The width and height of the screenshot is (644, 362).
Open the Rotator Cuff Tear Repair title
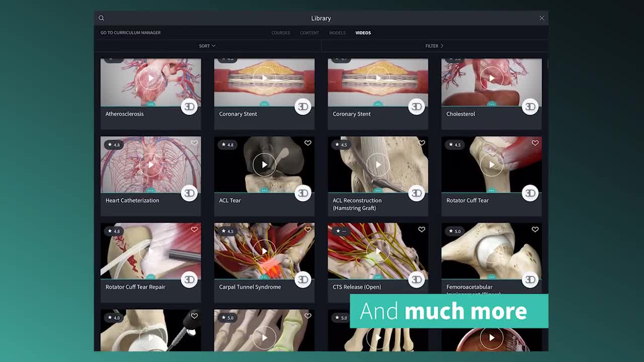[x=135, y=287]
